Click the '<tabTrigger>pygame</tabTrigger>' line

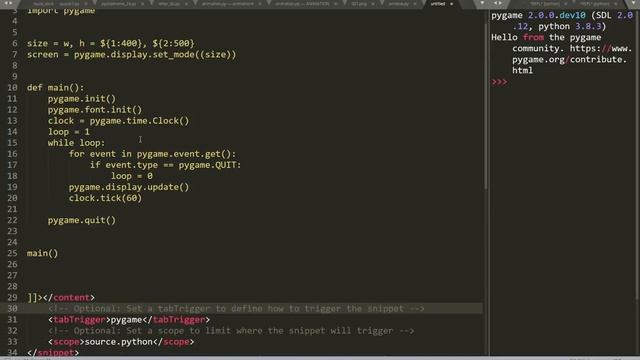(129, 319)
